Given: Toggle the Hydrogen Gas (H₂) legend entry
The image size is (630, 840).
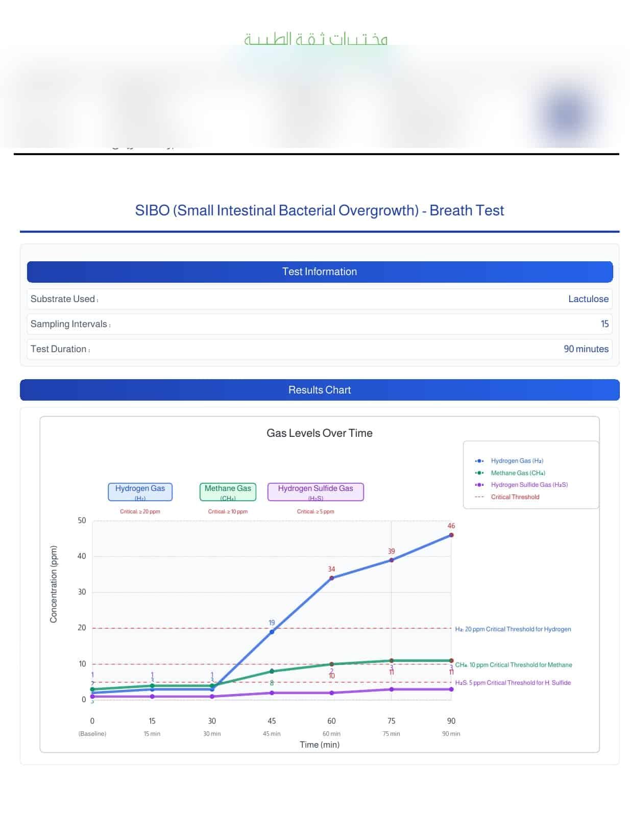Looking at the screenshot, I should 517,461.
